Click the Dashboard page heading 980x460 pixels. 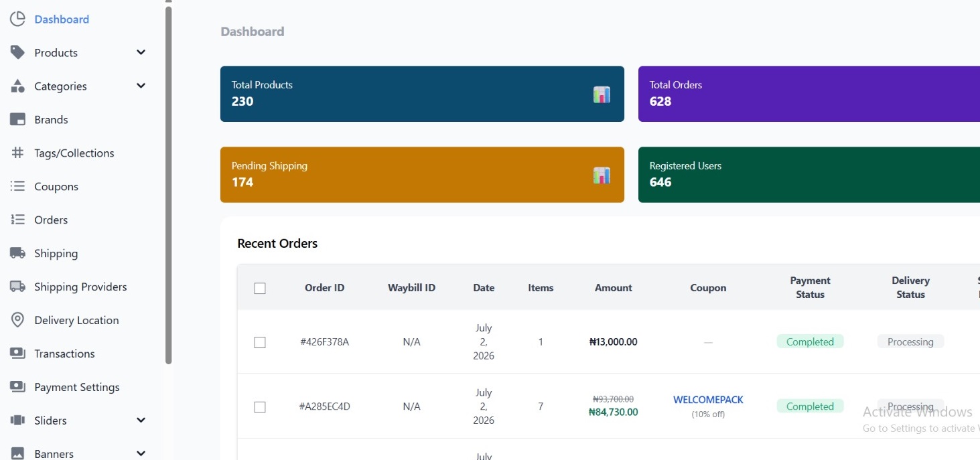253,31
